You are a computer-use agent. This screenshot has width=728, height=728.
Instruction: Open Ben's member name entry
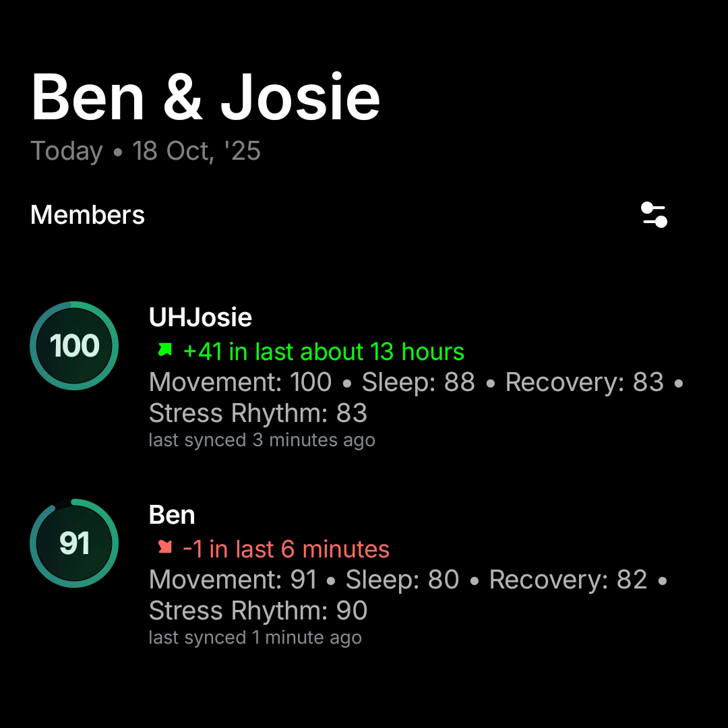172,515
